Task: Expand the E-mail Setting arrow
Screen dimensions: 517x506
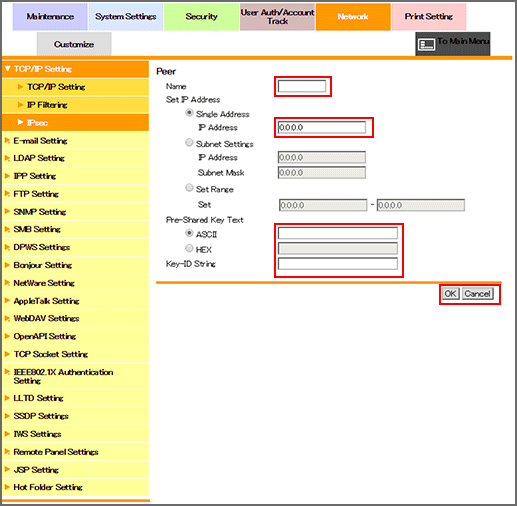Action: tap(7, 141)
